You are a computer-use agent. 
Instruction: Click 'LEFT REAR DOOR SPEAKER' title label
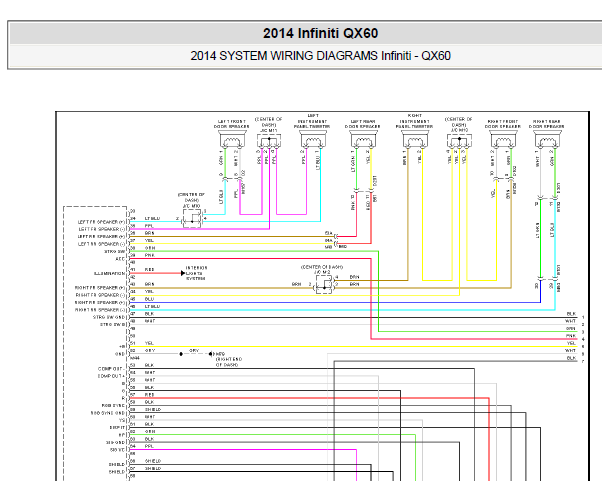click(x=362, y=124)
